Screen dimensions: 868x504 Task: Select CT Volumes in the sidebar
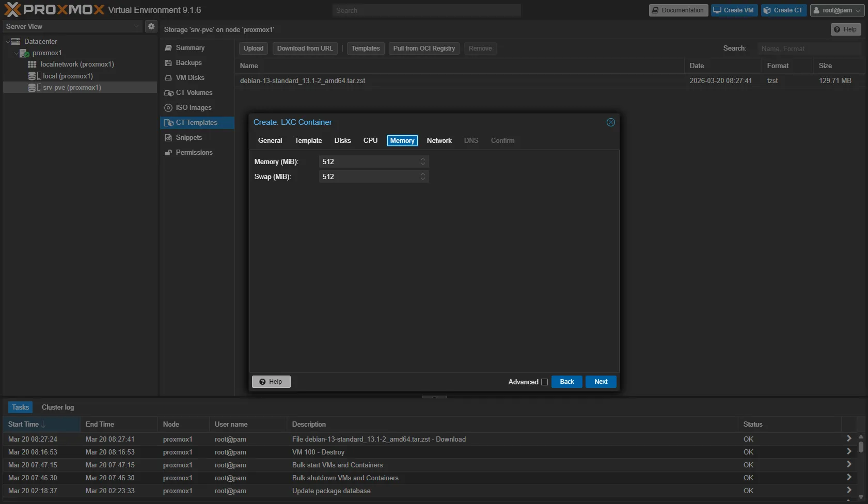click(194, 93)
